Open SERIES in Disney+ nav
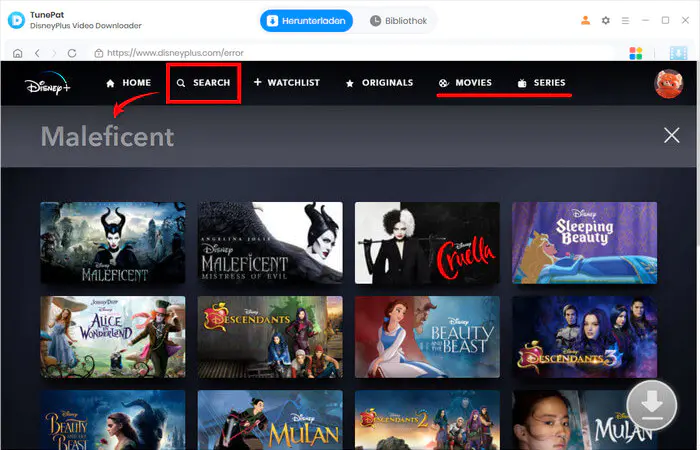 click(x=542, y=83)
